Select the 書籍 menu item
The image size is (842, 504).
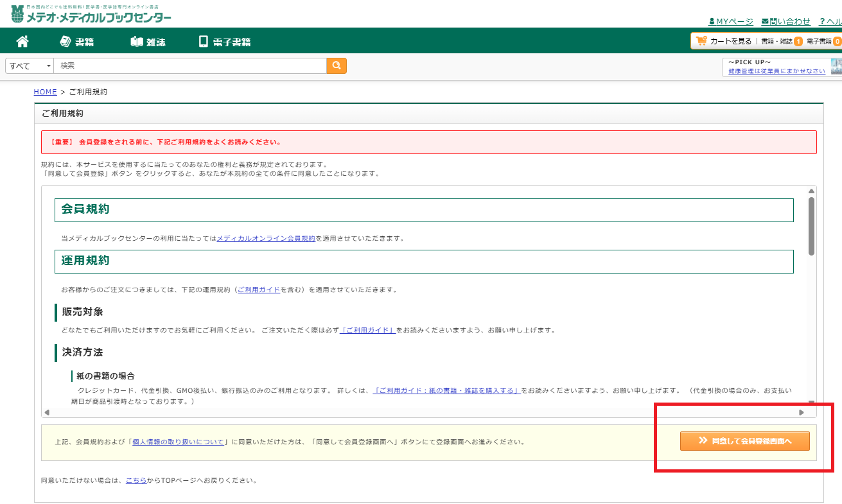click(x=77, y=42)
